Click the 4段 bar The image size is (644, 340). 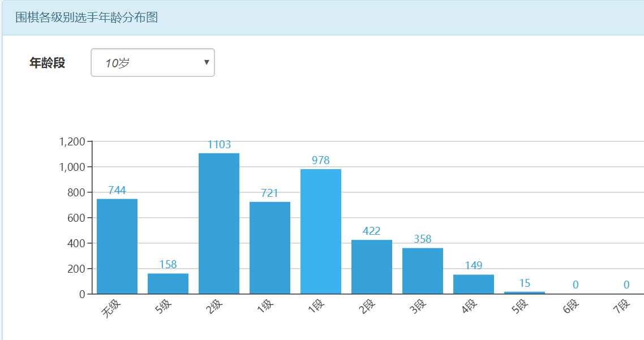coord(474,284)
